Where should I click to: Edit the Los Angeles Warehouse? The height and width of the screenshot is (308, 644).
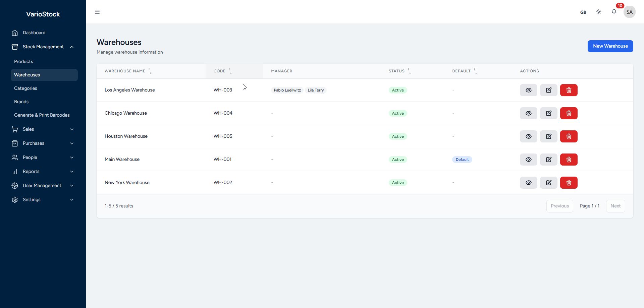coord(549,90)
